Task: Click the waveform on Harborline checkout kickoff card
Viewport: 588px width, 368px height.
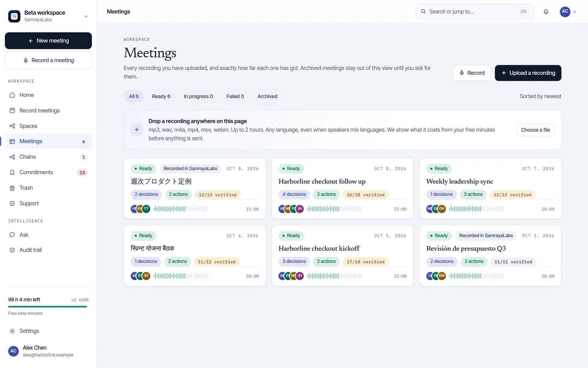Action: pyautogui.click(x=334, y=276)
